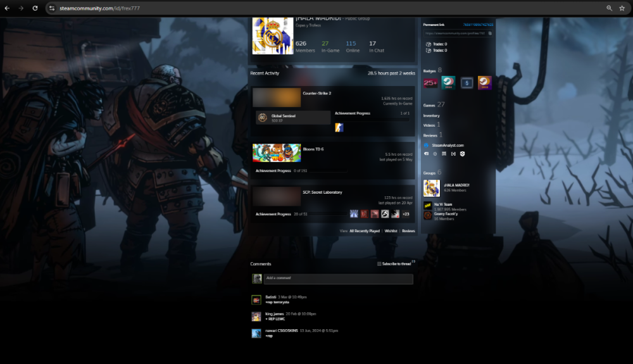
Task: Open the orange Steam 2023 badge
Action: [484, 83]
